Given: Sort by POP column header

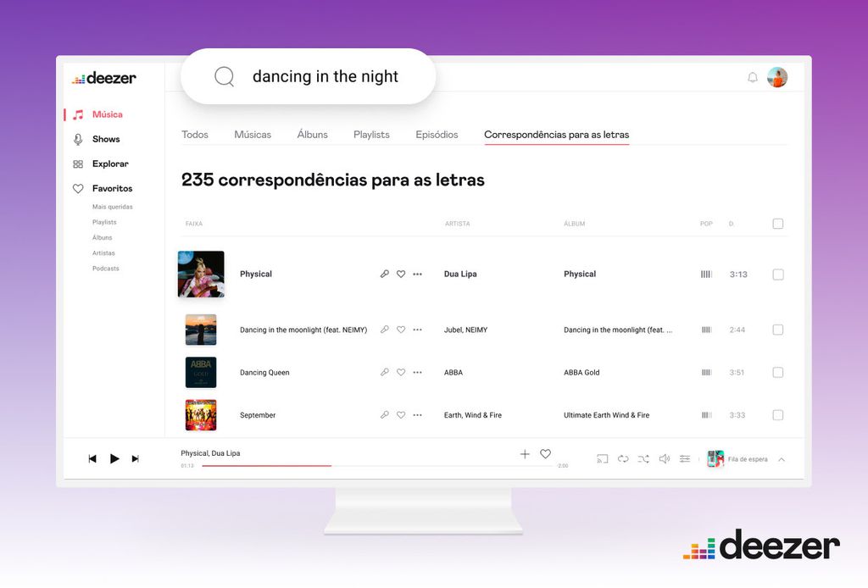Looking at the screenshot, I should click(x=706, y=224).
